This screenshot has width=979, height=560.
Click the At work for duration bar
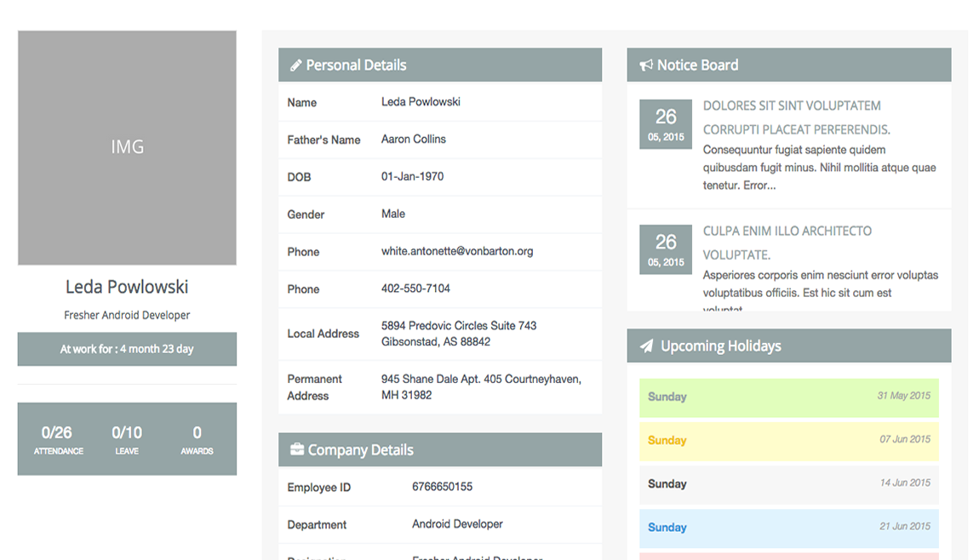click(x=127, y=349)
